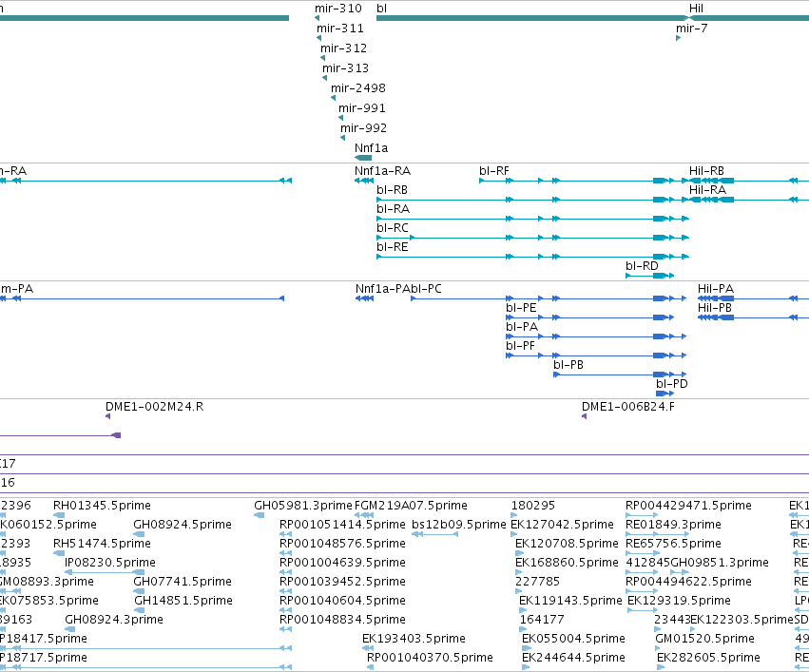Open the Nnf1a-RA transcript label

[x=383, y=171]
